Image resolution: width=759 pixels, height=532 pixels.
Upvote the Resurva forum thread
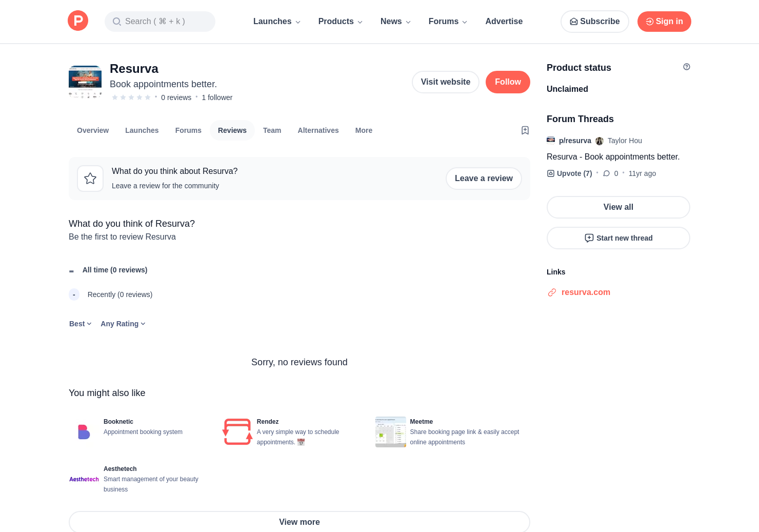tap(569, 173)
